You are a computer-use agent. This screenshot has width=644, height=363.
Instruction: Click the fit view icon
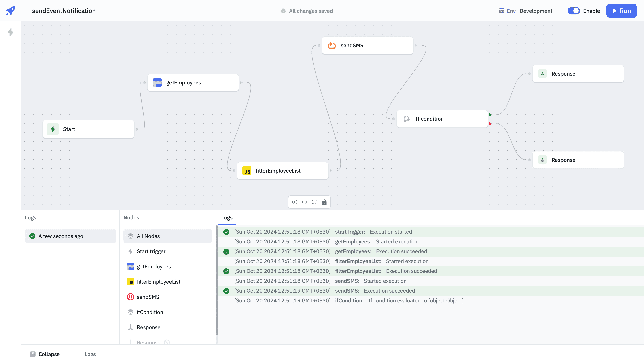(314, 202)
